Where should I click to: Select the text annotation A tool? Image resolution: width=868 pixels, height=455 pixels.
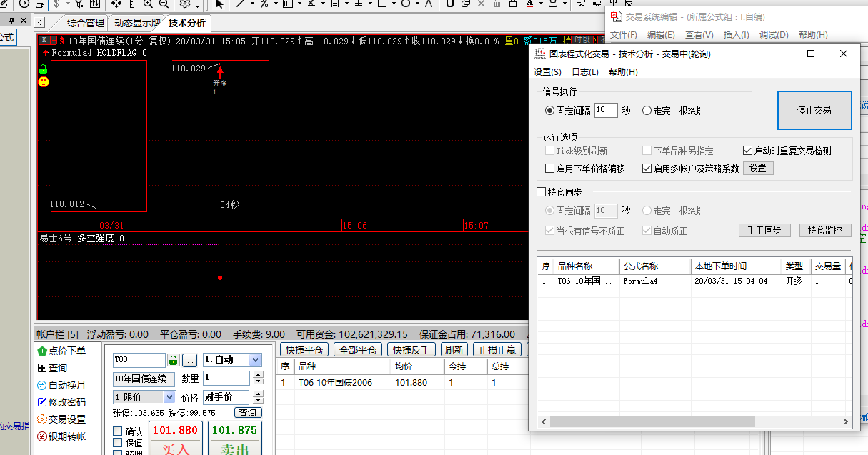click(x=428, y=4)
